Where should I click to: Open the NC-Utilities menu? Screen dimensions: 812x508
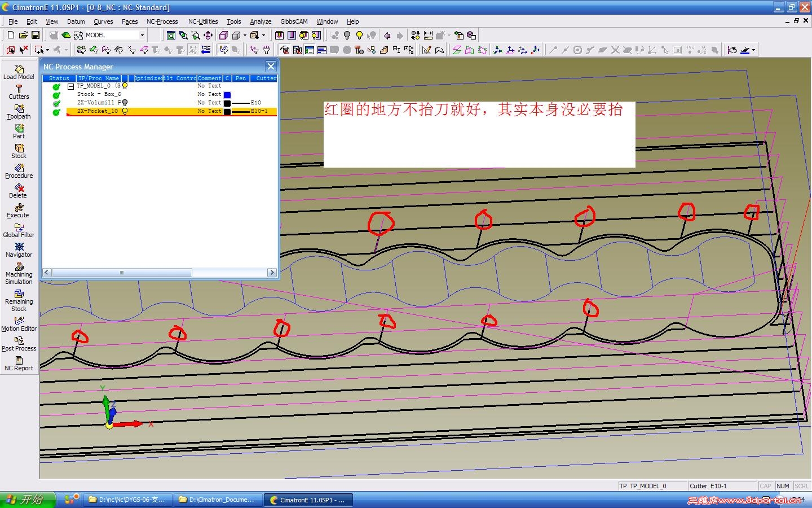203,21
